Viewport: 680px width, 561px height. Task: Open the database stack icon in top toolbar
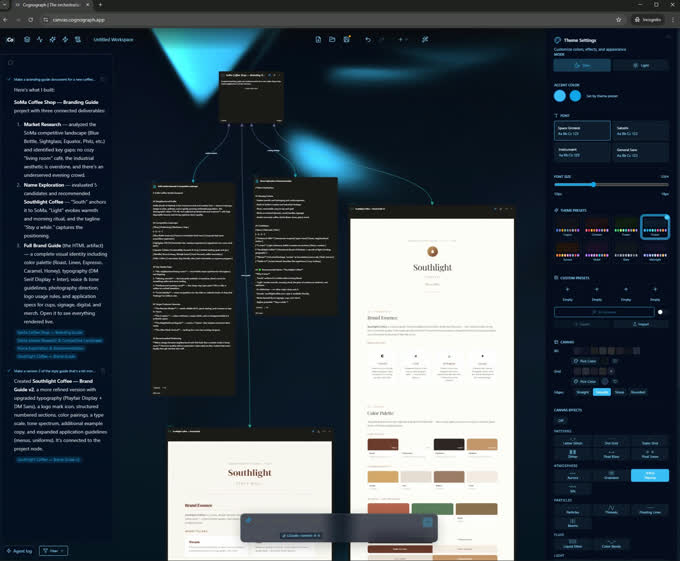click(27, 39)
